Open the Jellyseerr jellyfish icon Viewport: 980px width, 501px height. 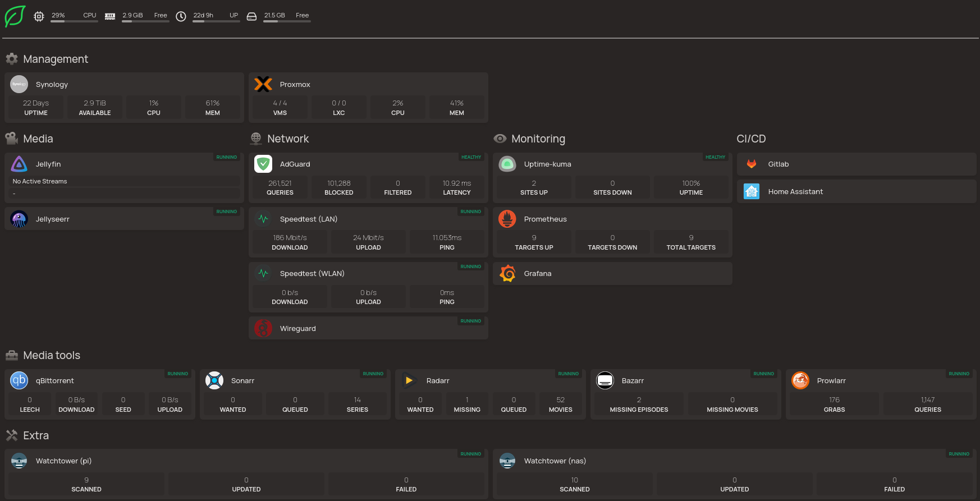(x=19, y=219)
